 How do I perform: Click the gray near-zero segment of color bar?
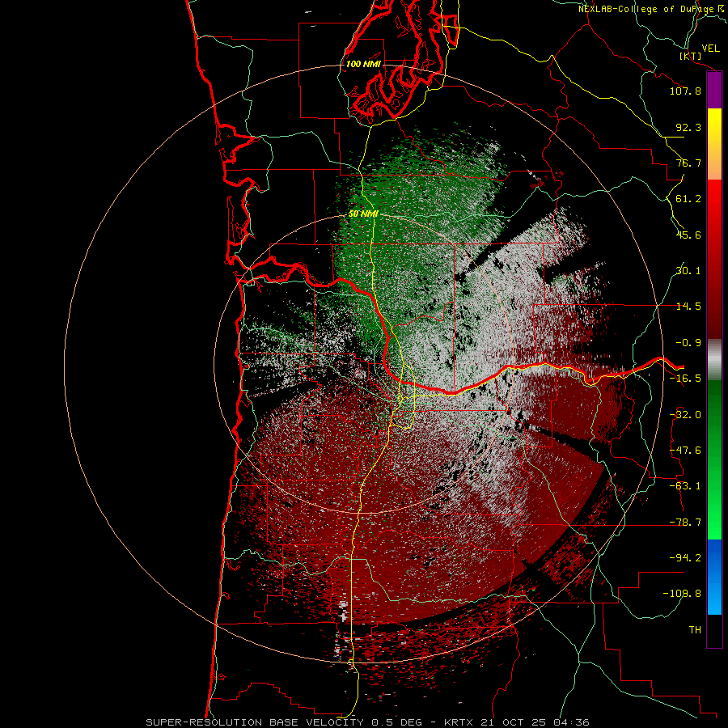tap(714, 360)
